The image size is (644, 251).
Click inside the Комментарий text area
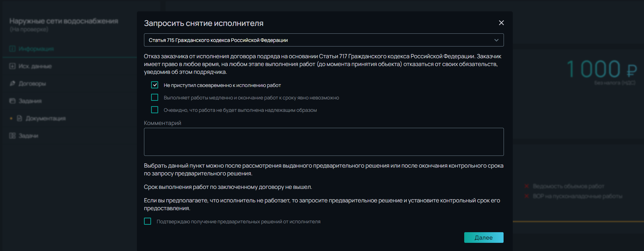tap(323, 142)
